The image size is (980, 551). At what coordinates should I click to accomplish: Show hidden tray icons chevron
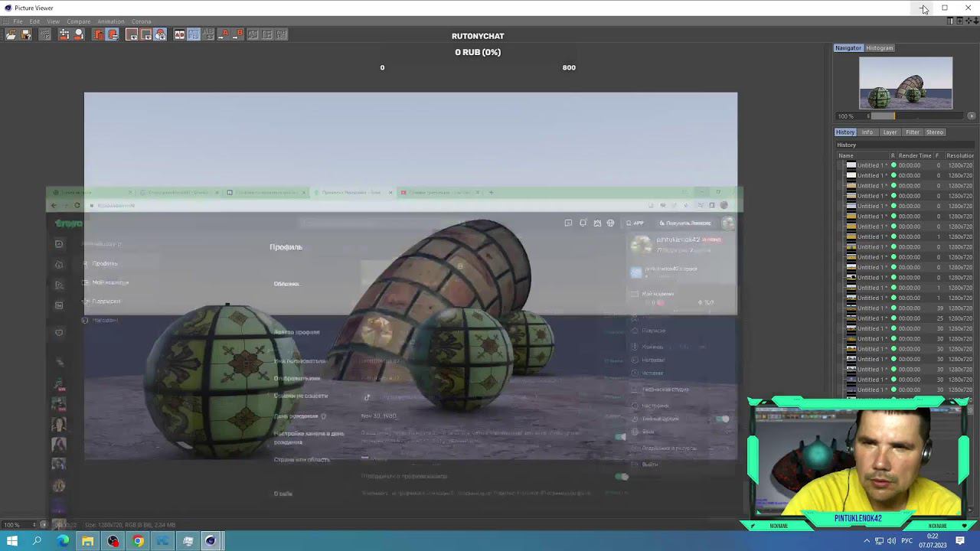pyautogui.click(x=867, y=541)
